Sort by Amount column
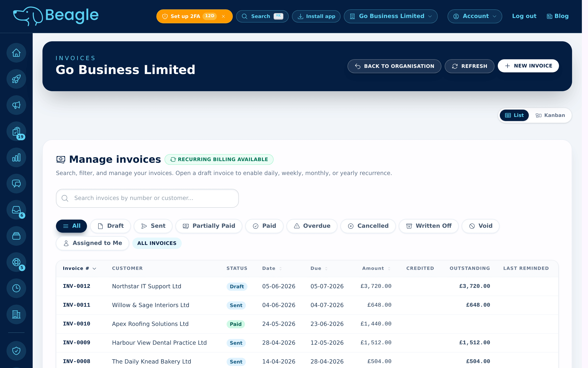This screenshot has width=588, height=368. click(376, 268)
